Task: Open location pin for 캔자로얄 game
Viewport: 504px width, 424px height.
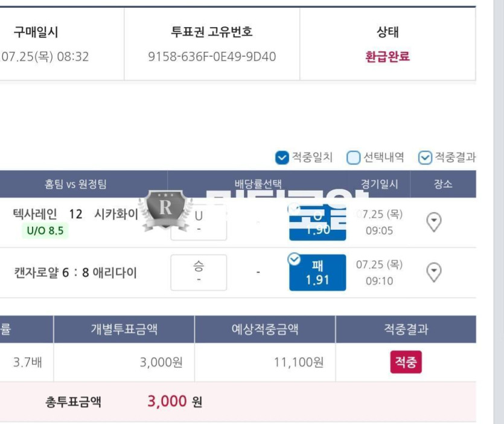Action: 433,273
